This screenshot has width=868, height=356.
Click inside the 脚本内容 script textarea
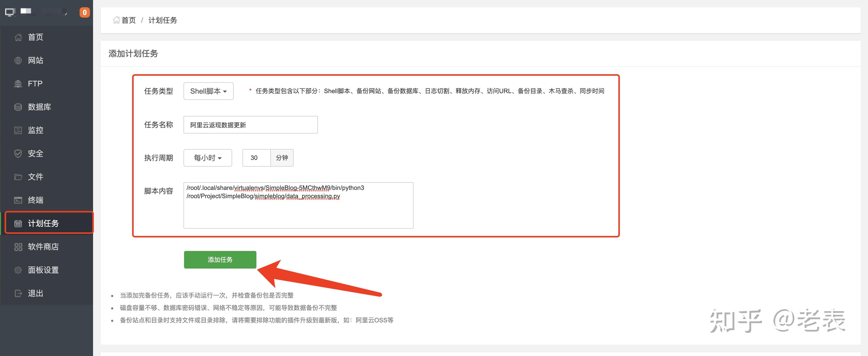tap(298, 205)
